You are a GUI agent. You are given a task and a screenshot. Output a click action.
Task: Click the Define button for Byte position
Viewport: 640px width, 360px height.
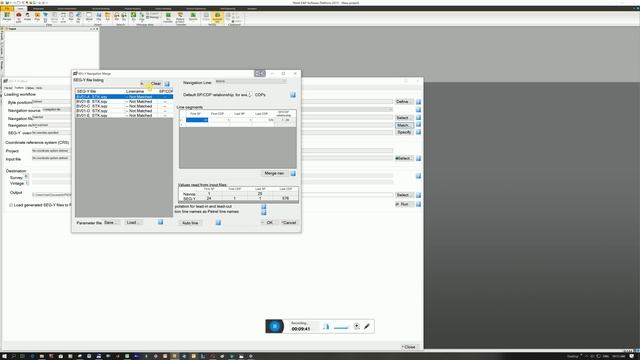tap(403, 102)
